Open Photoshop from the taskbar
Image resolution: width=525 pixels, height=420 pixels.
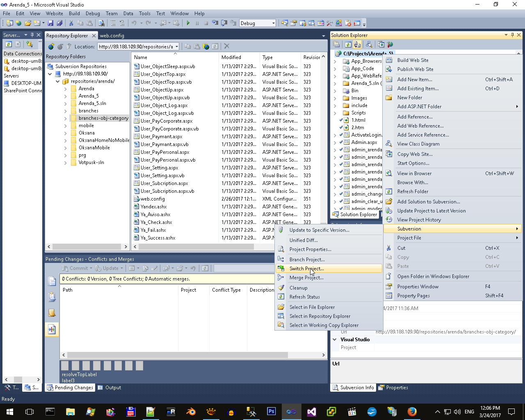pyautogui.click(x=271, y=411)
